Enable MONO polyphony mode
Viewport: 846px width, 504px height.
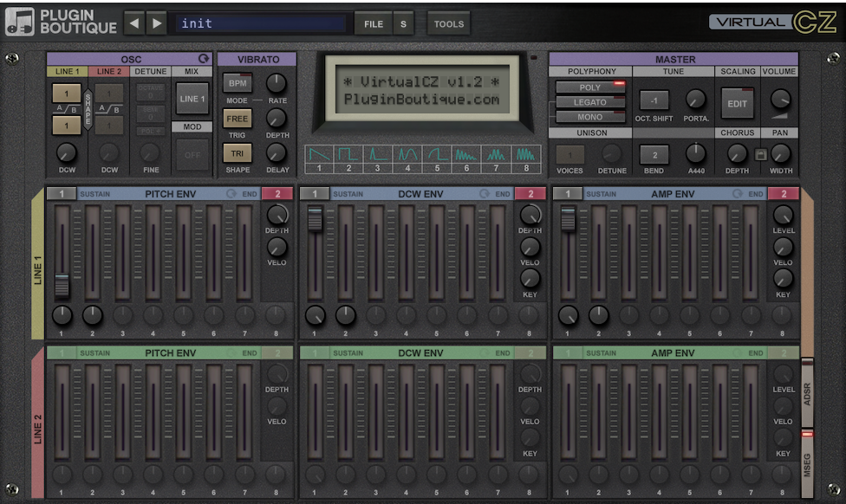pos(590,117)
